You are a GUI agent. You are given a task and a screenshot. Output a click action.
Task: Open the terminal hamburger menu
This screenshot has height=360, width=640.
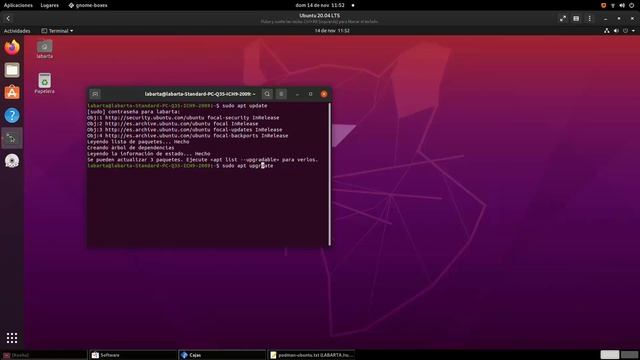coord(281,94)
